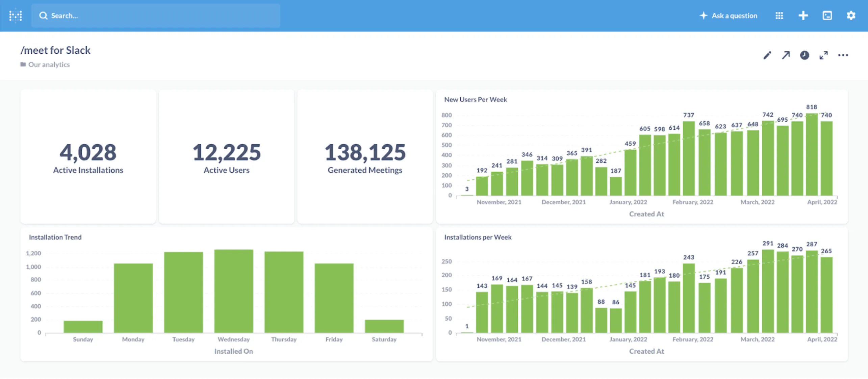Open the settings gear icon
868x379 pixels.
(851, 16)
